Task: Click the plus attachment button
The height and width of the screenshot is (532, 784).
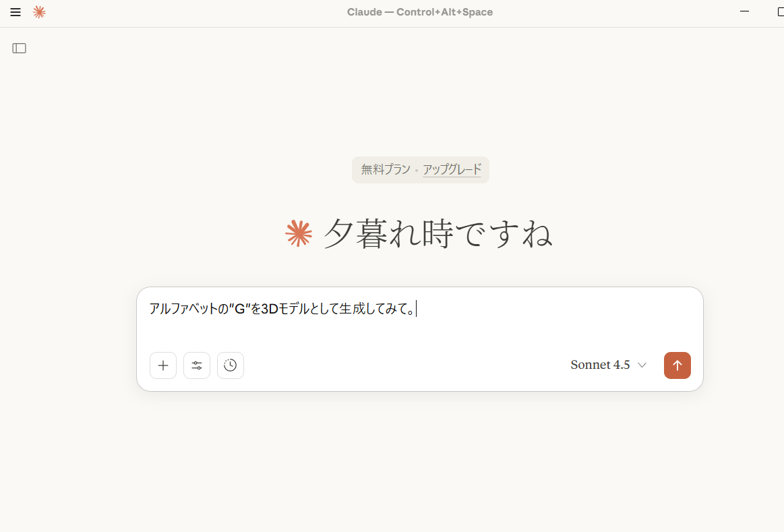Action: pyautogui.click(x=163, y=365)
